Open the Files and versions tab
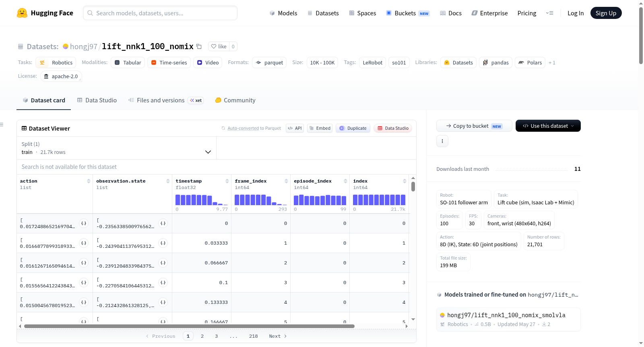This screenshot has width=644, height=347. [x=166, y=100]
